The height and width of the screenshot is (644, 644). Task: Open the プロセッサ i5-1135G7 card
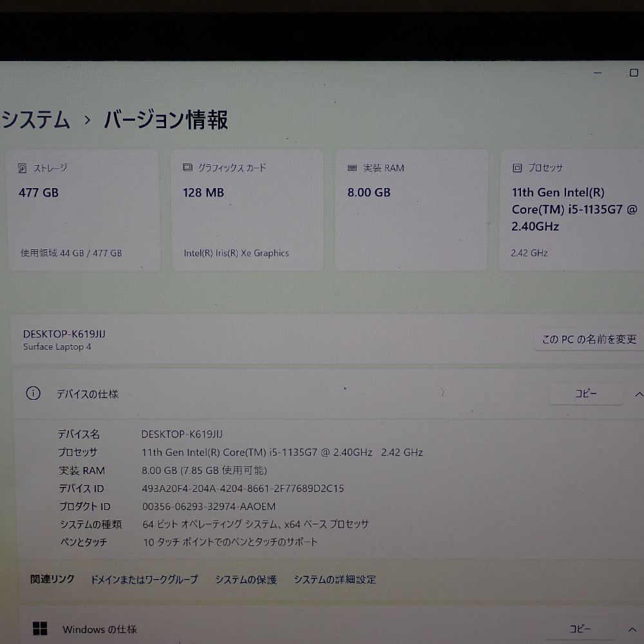click(x=571, y=210)
